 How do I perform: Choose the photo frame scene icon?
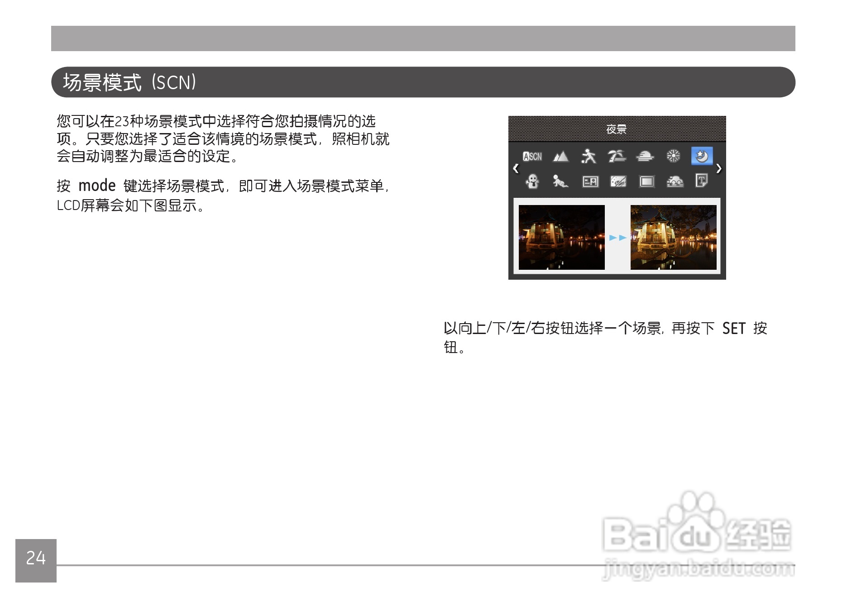click(647, 182)
